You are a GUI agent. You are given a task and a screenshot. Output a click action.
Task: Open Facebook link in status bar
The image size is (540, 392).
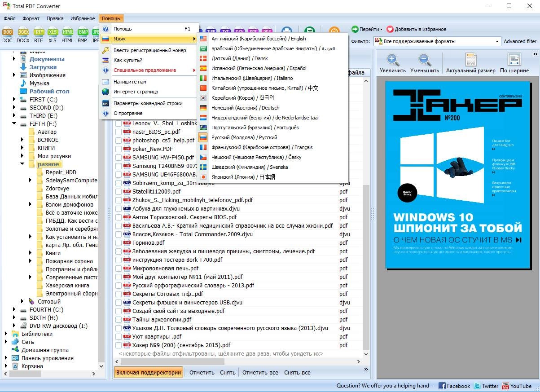pos(454,386)
